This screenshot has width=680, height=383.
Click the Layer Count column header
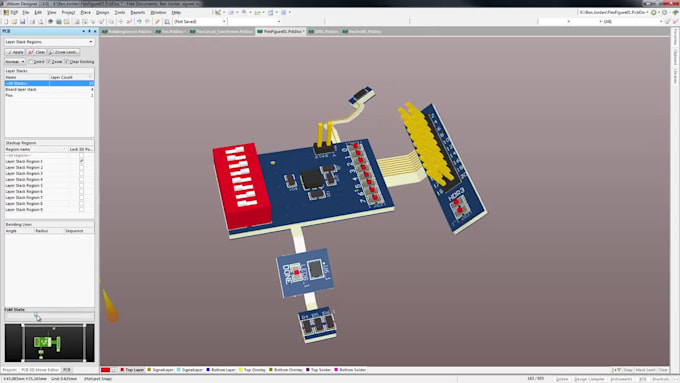point(72,77)
